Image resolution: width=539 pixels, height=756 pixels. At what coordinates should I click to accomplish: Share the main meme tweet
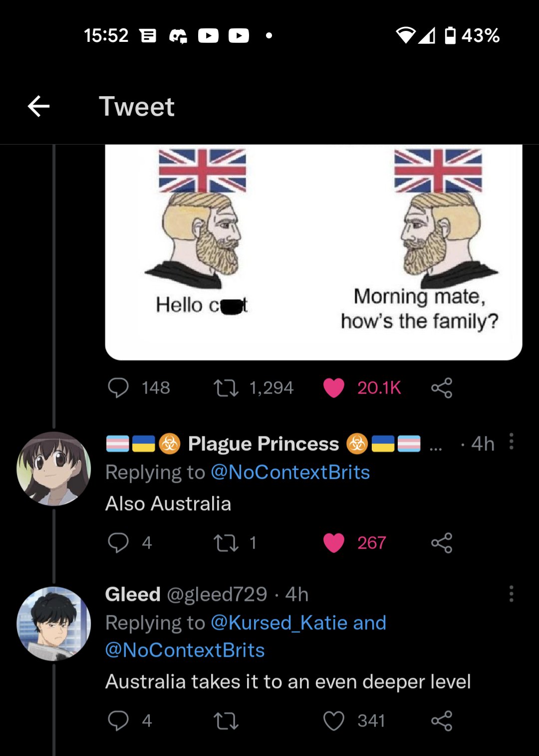coord(442,387)
